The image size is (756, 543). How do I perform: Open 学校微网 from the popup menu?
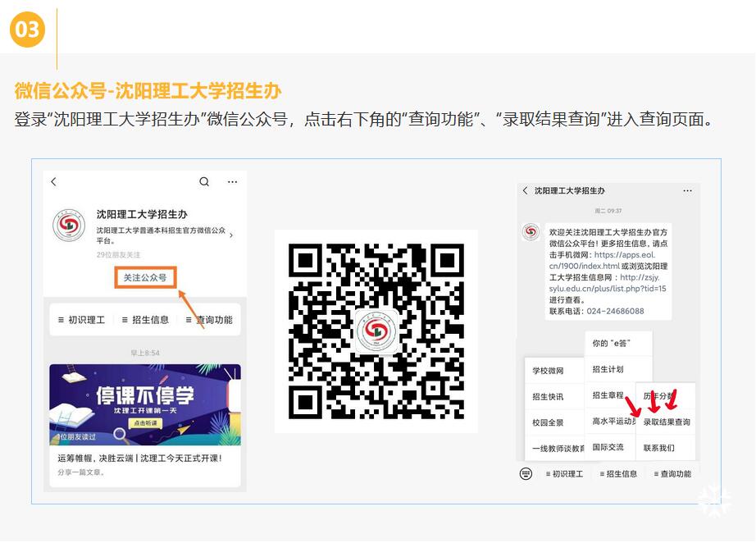pos(554,371)
